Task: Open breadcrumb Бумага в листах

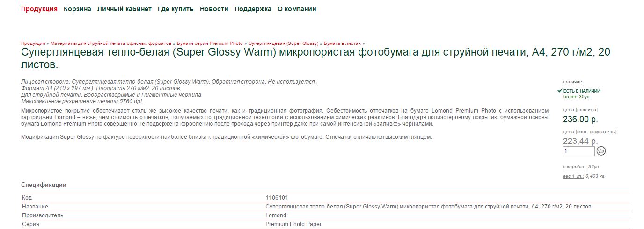Action: [x=342, y=43]
